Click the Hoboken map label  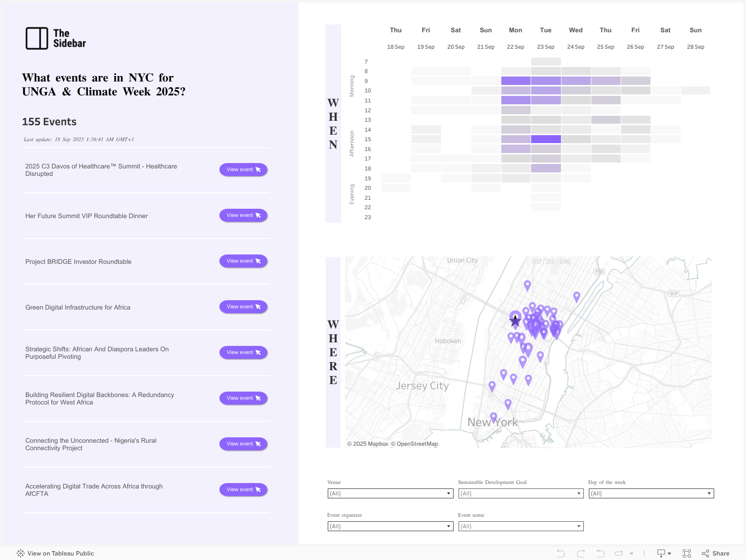point(448,341)
